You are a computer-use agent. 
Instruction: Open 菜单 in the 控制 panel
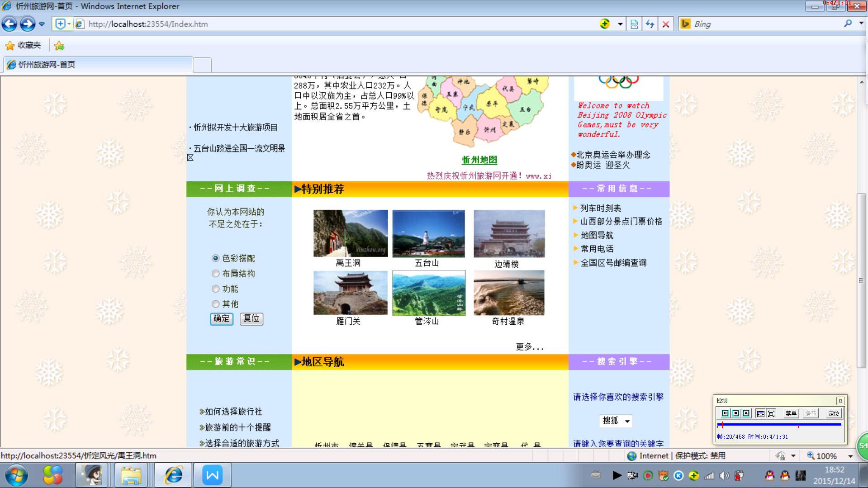coord(791,413)
